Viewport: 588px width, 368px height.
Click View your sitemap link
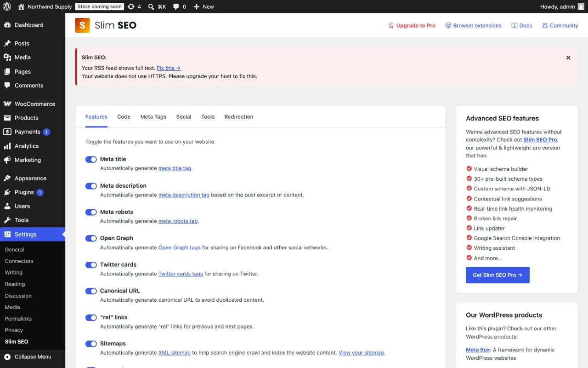(361, 353)
